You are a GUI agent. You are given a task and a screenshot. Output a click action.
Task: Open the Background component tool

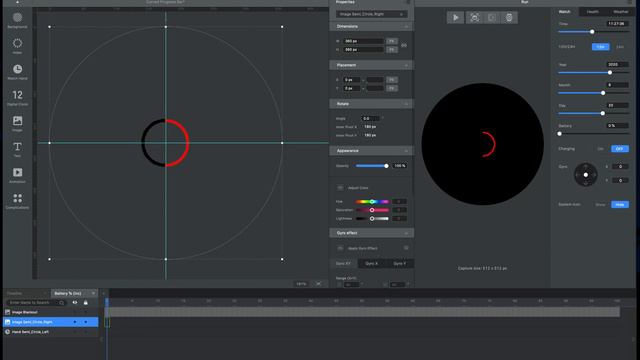tap(17, 20)
